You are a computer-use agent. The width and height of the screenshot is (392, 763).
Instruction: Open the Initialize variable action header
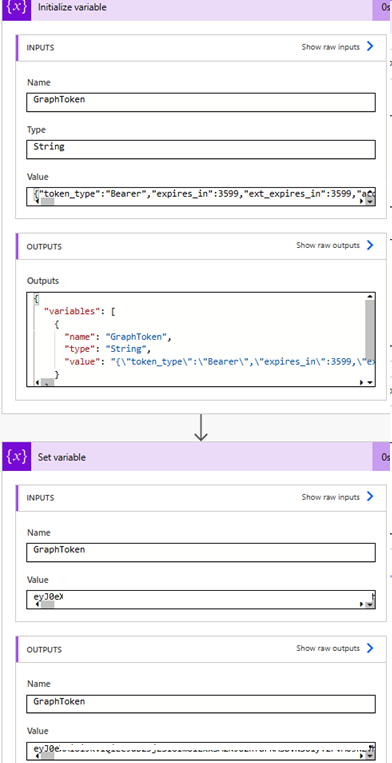point(196,8)
